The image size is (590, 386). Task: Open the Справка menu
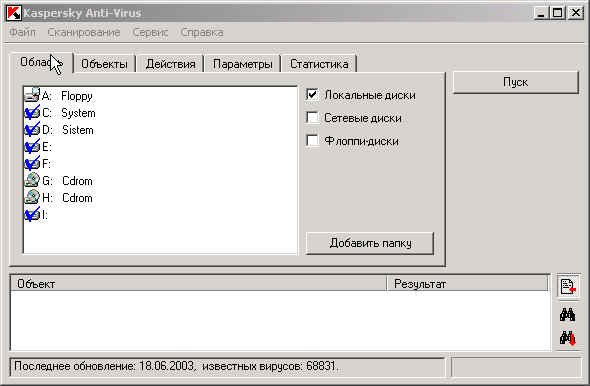pyautogui.click(x=202, y=32)
